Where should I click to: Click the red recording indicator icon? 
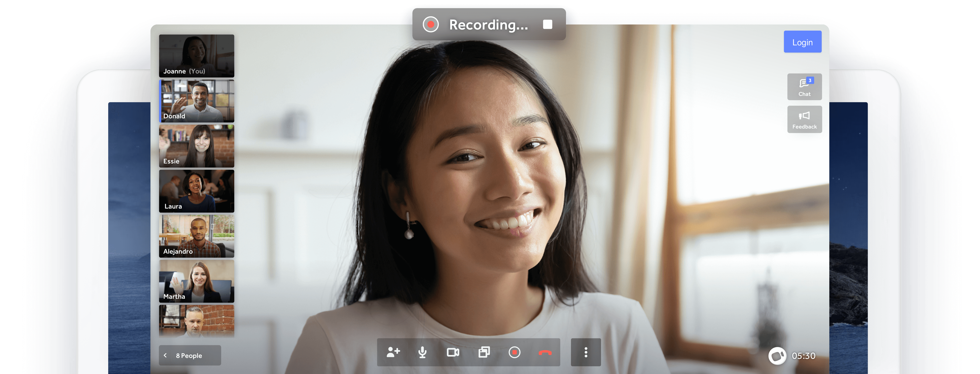[431, 25]
